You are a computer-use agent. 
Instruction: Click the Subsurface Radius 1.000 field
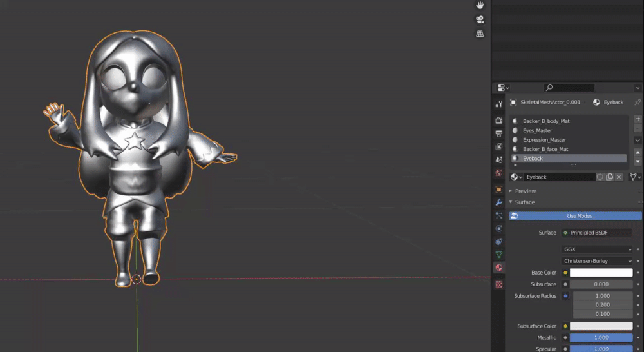click(x=603, y=296)
